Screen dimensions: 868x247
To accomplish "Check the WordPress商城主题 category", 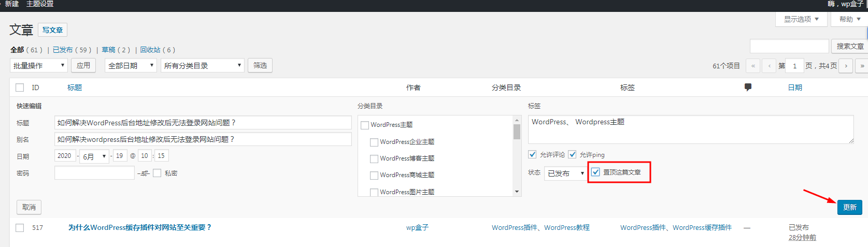I will [x=374, y=175].
